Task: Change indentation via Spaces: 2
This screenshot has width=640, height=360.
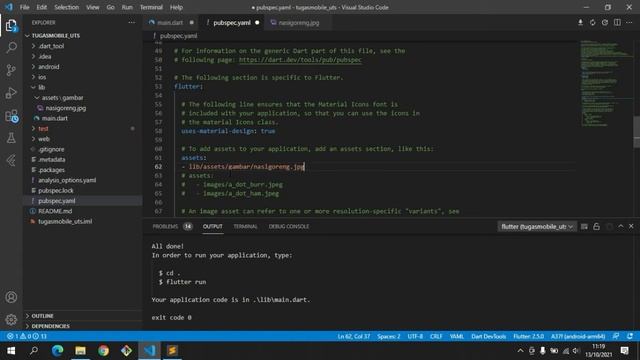Action: tap(389, 336)
